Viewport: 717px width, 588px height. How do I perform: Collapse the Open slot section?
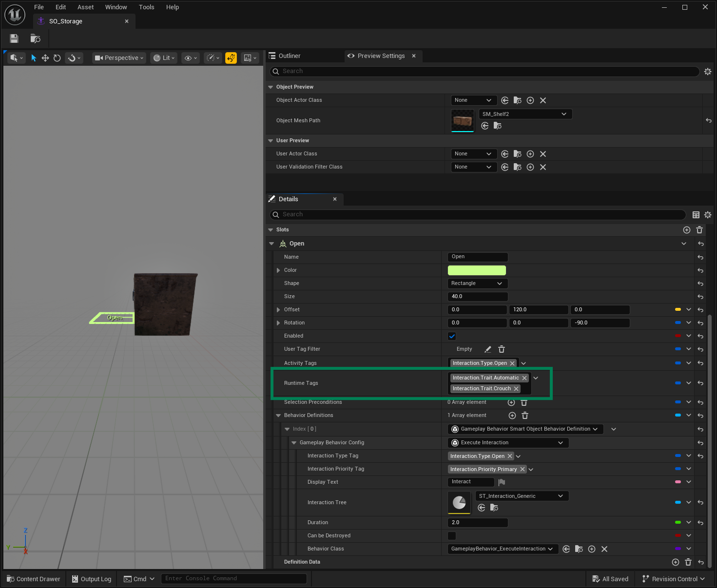pyautogui.click(x=272, y=243)
